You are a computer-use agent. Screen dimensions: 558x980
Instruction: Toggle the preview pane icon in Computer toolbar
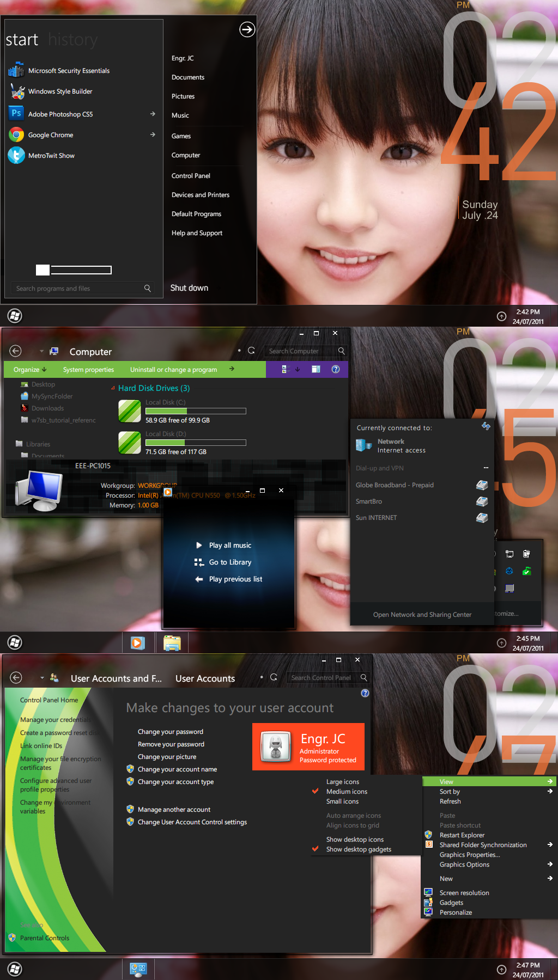(x=316, y=369)
